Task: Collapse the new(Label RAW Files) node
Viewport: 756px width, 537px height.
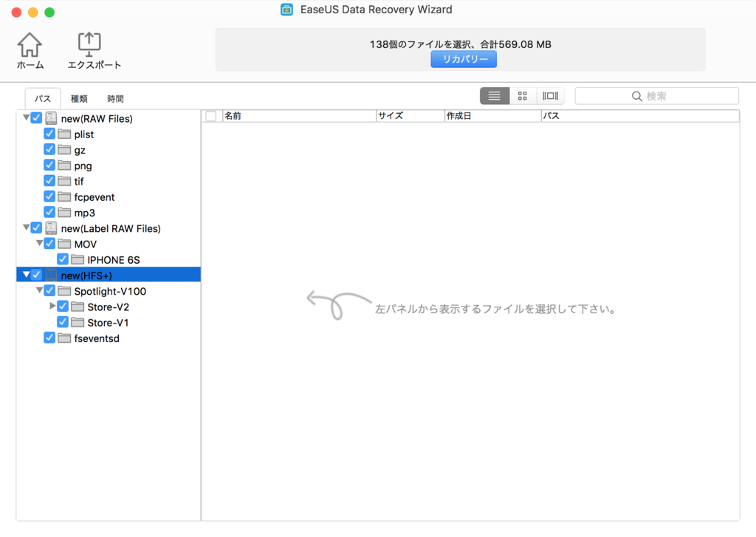Action: click(26, 228)
